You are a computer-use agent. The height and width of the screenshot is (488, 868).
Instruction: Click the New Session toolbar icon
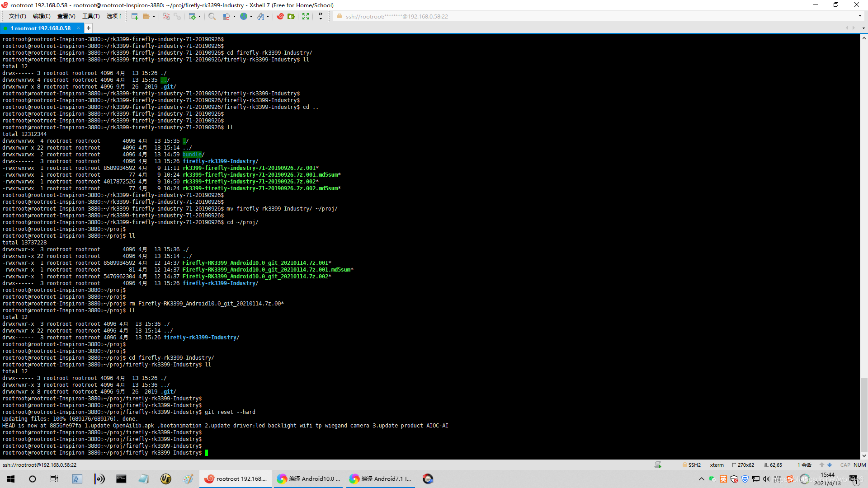[134, 16]
